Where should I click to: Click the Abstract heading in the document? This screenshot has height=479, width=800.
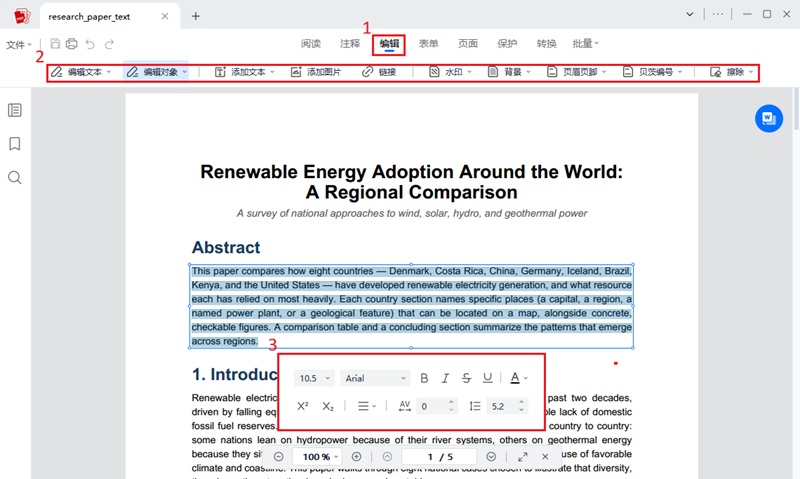(x=226, y=247)
